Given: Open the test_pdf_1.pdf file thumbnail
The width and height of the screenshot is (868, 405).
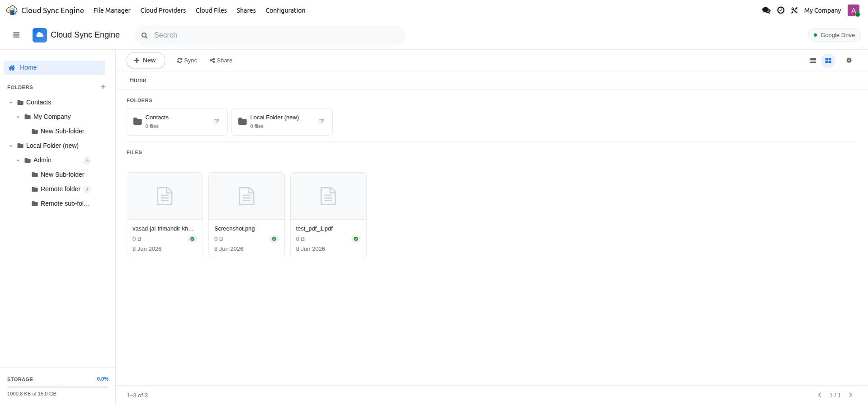Looking at the screenshot, I should (x=328, y=196).
